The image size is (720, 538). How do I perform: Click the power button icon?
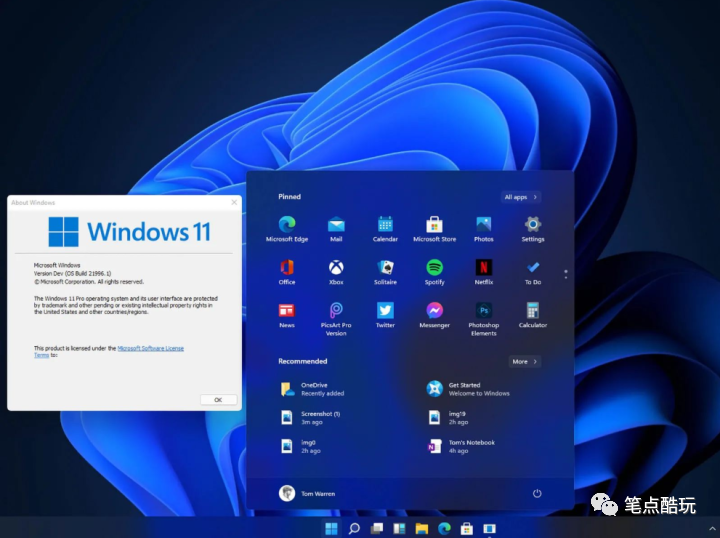pos(537,493)
